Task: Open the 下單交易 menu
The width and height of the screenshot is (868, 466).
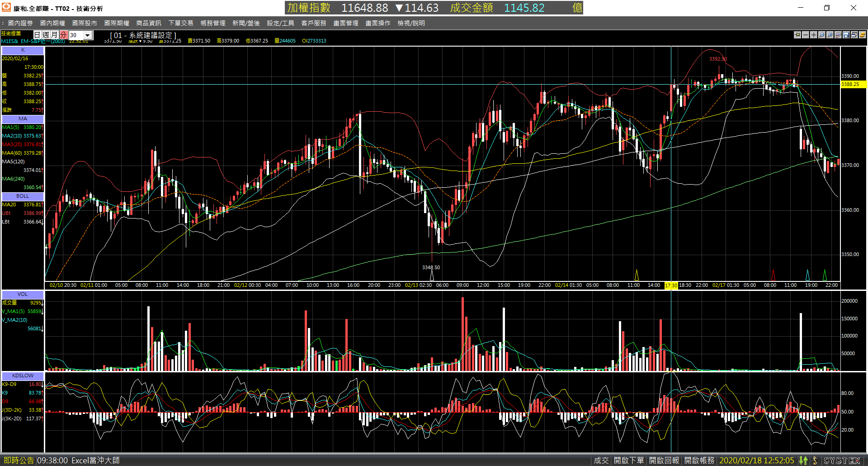Action: tap(181, 23)
